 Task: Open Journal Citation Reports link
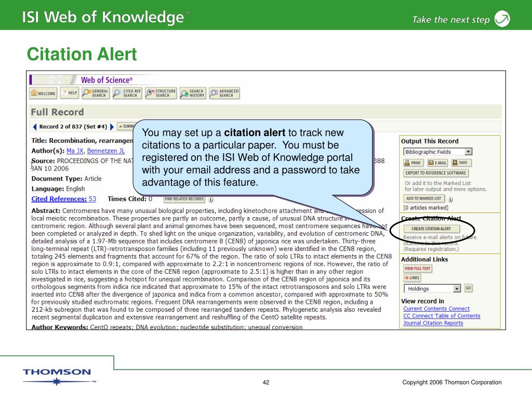coord(433,323)
